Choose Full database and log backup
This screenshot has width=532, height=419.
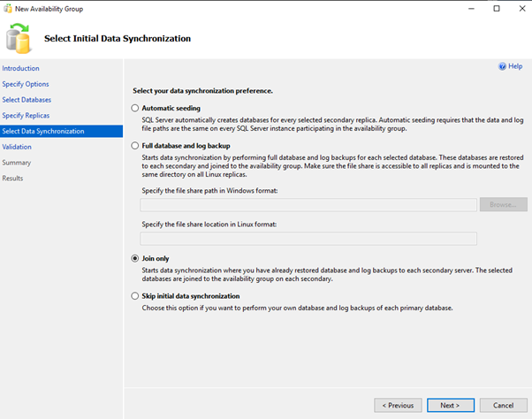134,145
